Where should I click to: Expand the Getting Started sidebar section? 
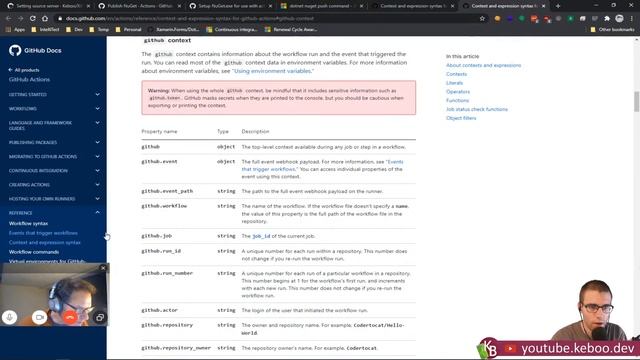pos(54,95)
